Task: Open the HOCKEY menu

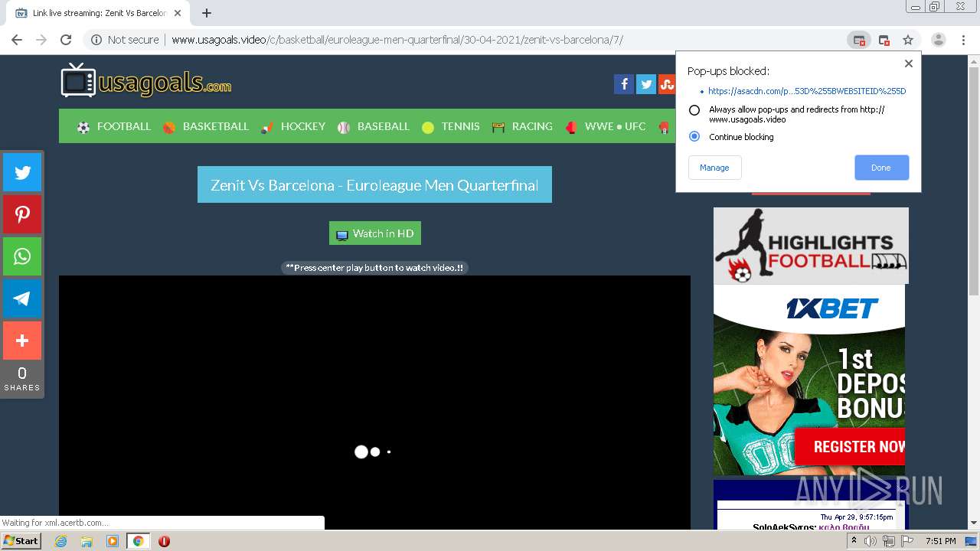Action: (293, 126)
